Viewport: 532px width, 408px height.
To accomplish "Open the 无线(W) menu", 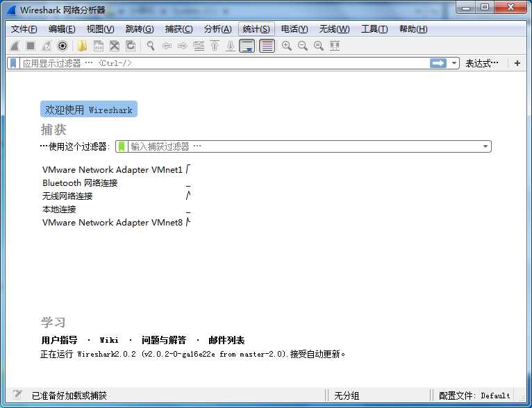I will [334, 29].
